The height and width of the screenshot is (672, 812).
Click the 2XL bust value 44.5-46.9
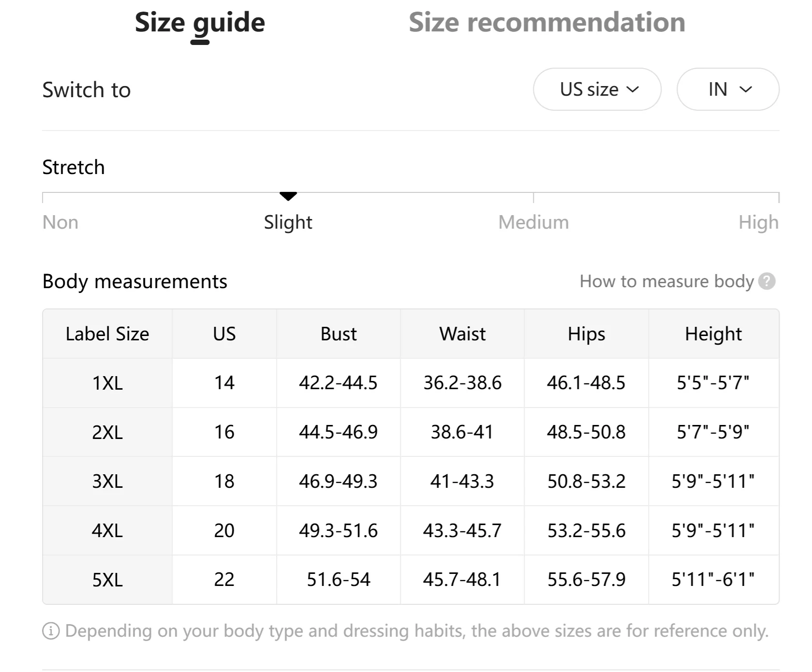pos(338,432)
